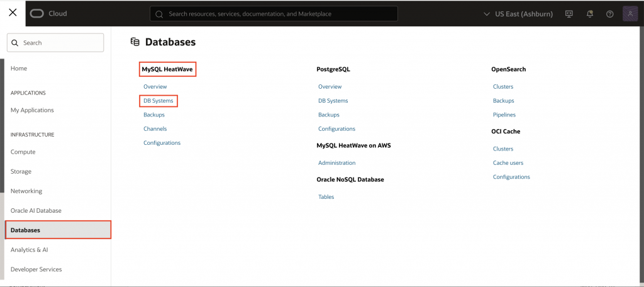Click the PostgreSQL heading
644x287 pixels.
[x=333, y=69]
